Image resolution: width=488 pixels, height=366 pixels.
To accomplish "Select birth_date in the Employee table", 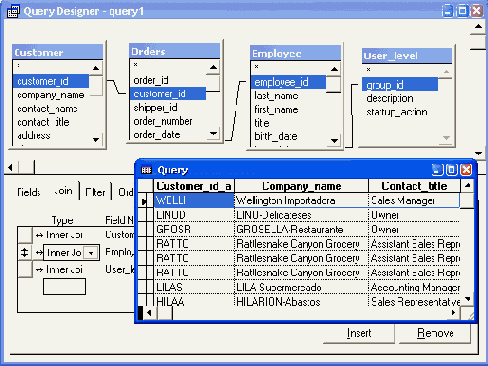I will (276, 136).
